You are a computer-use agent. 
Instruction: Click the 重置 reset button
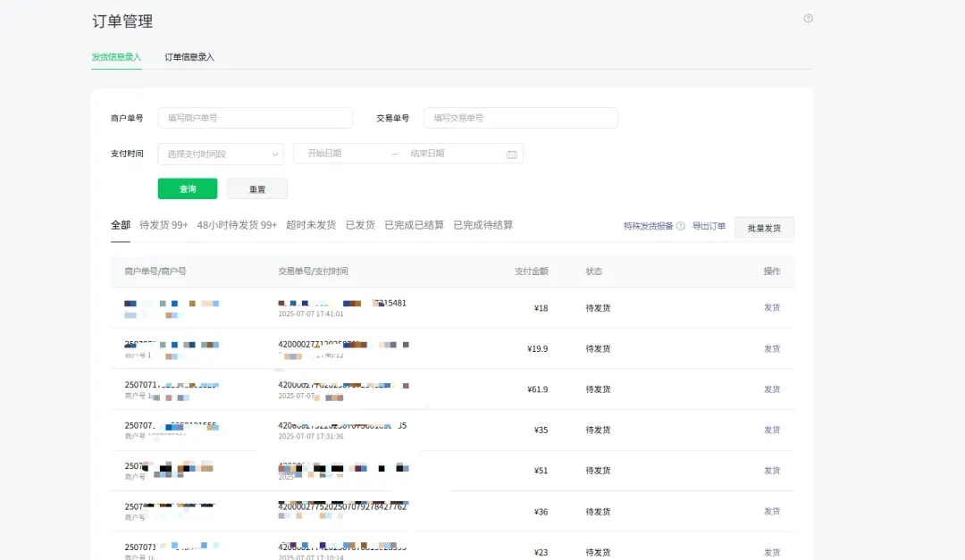(x=256, y=188)
